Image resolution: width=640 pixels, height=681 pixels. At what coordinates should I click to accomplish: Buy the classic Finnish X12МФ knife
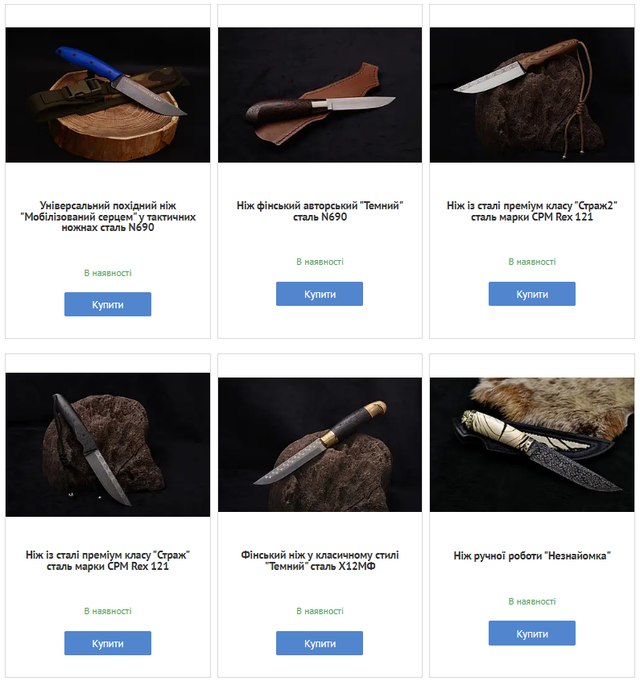[320, 643]
